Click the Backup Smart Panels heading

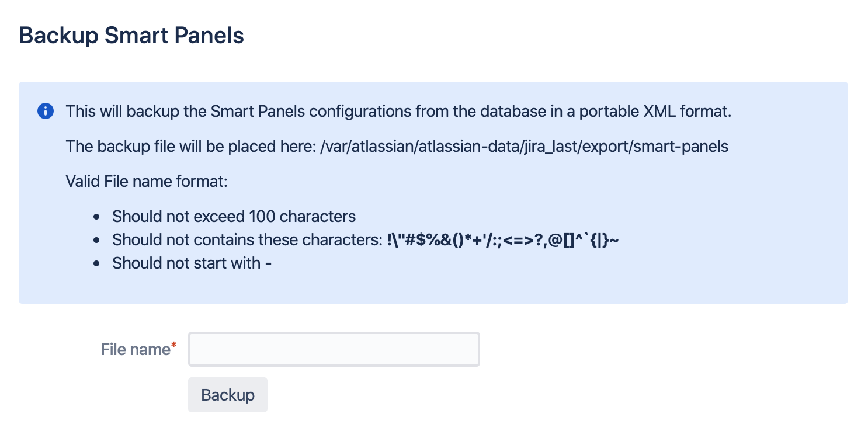pos(131,36)
